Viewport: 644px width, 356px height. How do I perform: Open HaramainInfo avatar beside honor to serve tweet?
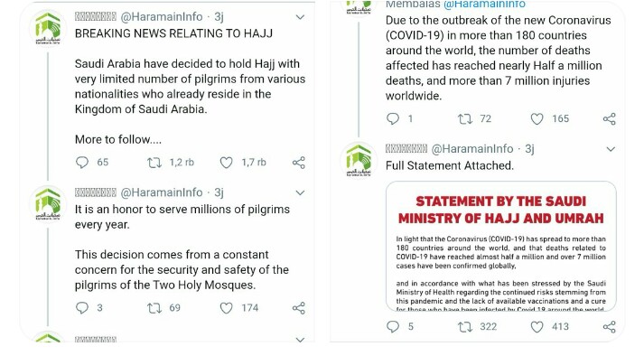pos(48,204)
